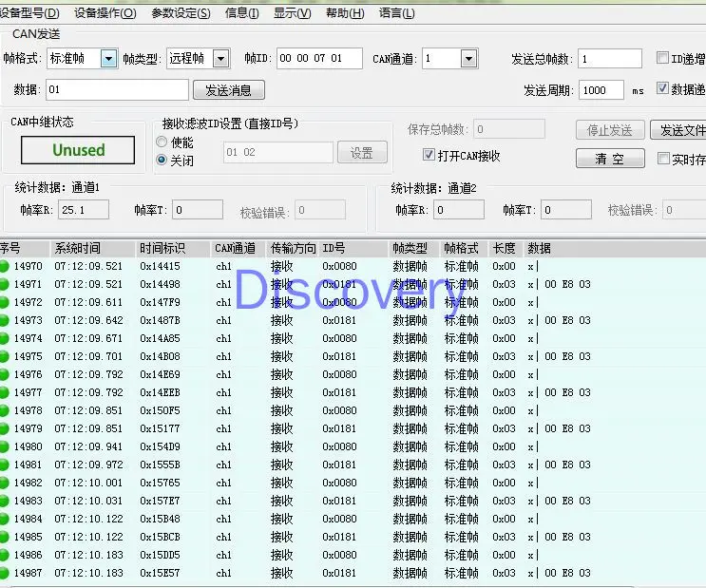Screen dimensions: 706x588
Task: Click green status icon of row 14970
Action: (x=4, y=266)
